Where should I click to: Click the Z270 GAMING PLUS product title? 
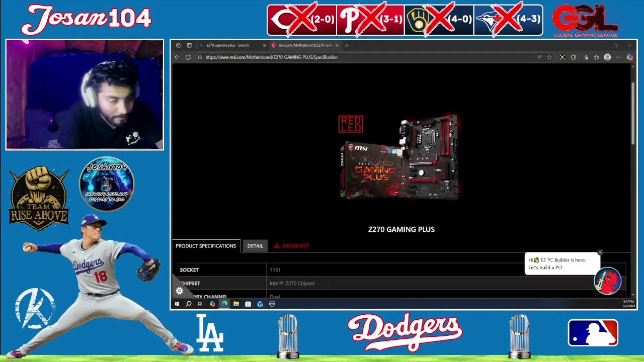401,229
